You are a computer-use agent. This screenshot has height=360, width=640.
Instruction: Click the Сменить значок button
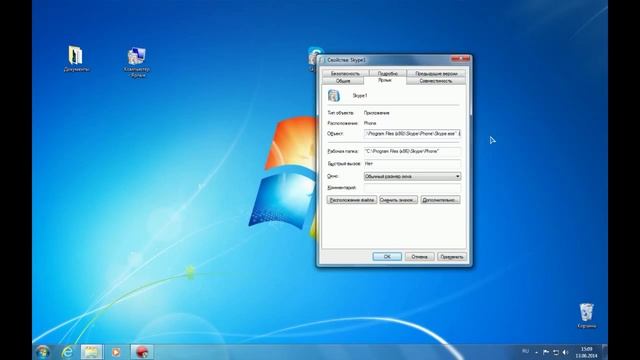click(x=398, y=200)
